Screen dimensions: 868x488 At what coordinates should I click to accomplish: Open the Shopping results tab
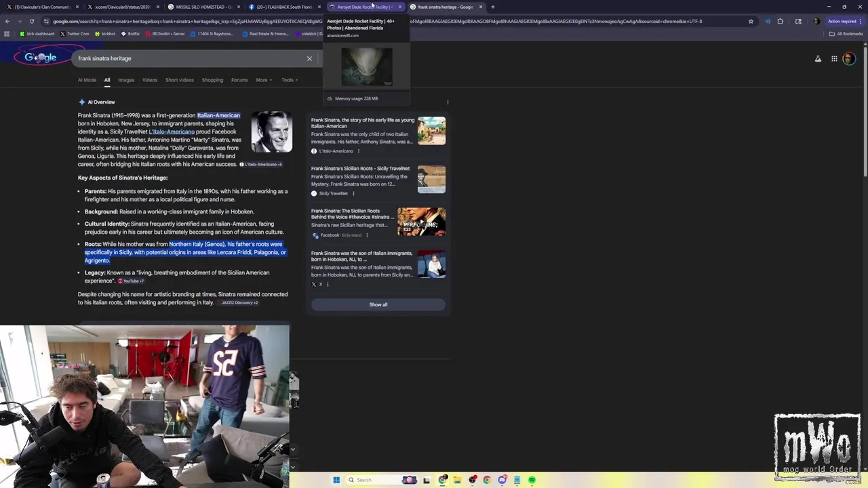(212, 80)
